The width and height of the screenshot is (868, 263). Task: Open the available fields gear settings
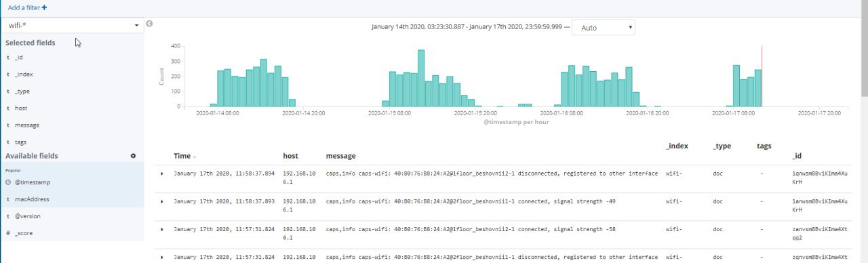point(133,156)
